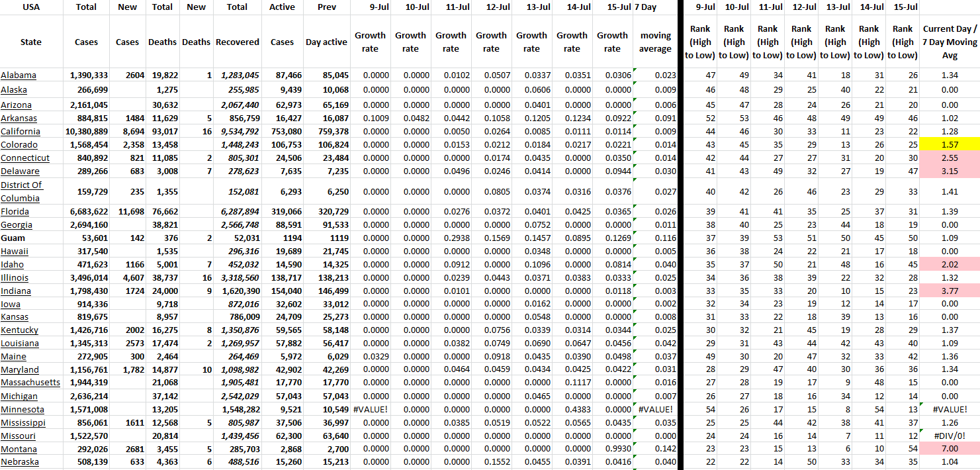Click Florida's new cases cell 11,698
Image resolution: width=980 pixels, height=470 pixels.
[127, 212]
